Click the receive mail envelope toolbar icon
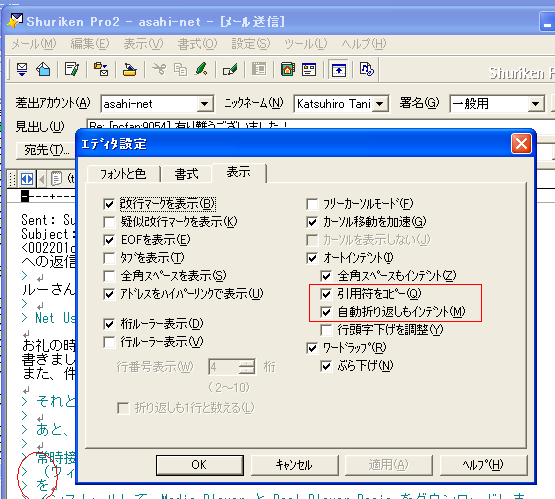Screen dimensions: 555x499 [22, 69]
